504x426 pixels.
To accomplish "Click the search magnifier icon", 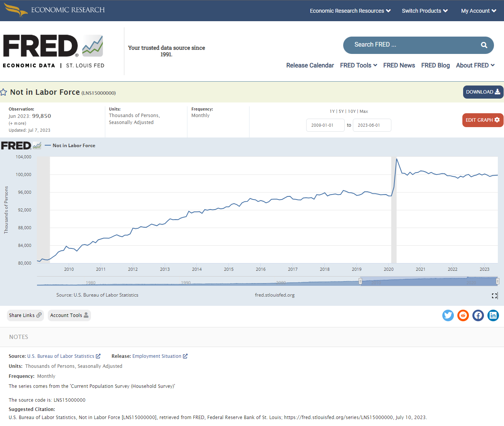I will pyautogui.click(x=484, y=45).
